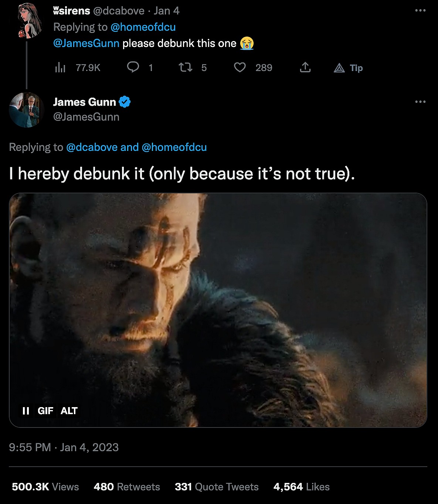Open the @homeofdcu link in wsirens reply

tap(143, 27)
